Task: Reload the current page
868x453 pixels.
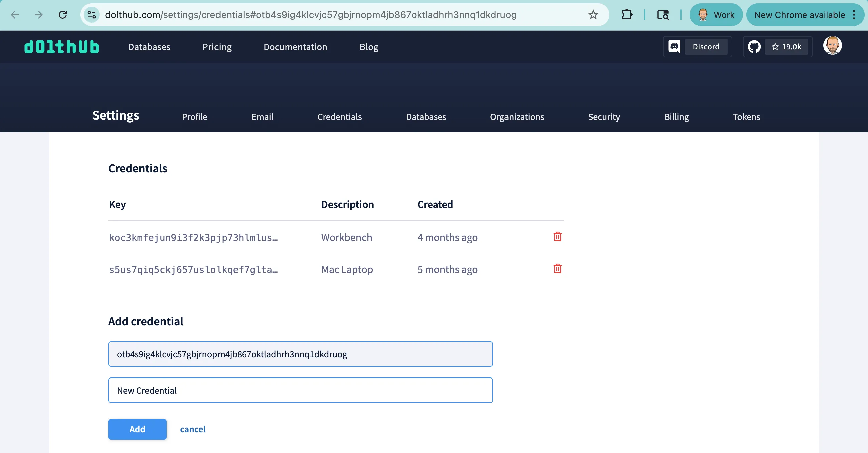Action: click(63, 15)
